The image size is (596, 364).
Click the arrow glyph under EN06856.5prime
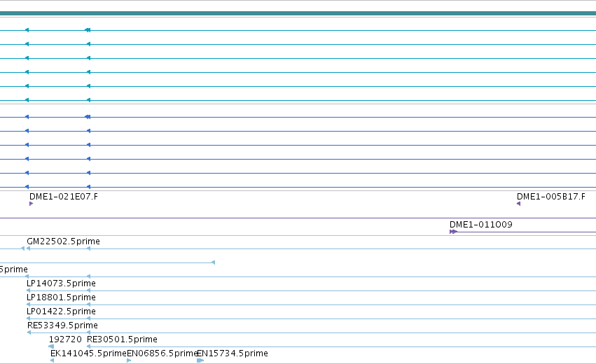point(129,360)
